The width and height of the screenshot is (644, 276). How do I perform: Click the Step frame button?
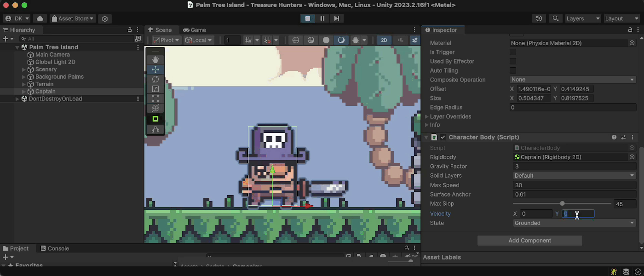(336, 18)
